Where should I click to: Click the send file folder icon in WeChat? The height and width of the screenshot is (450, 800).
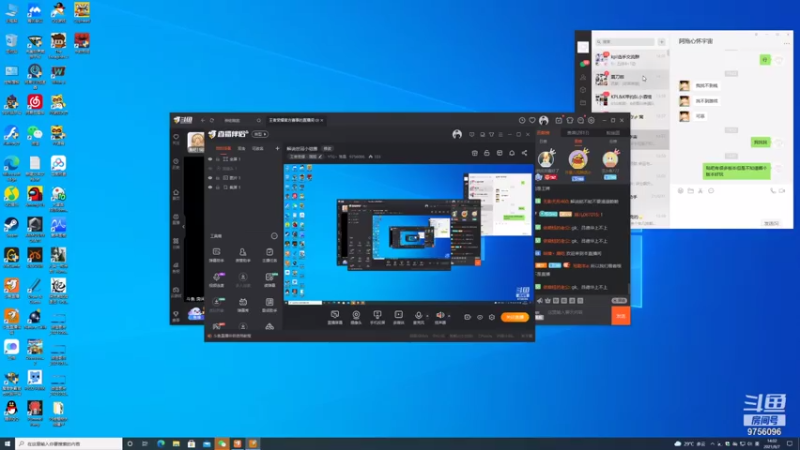coord(690,190)
